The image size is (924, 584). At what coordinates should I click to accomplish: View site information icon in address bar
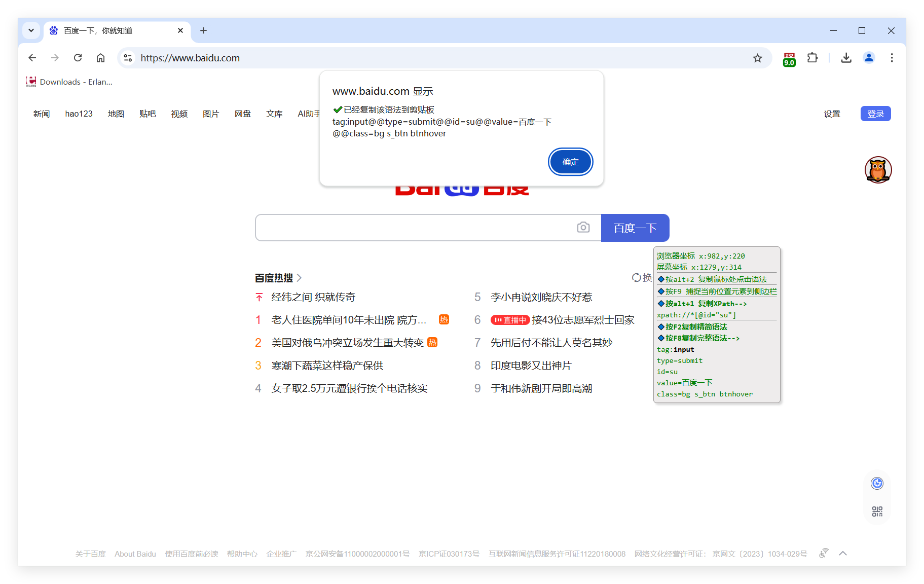[x=128, y=58]
